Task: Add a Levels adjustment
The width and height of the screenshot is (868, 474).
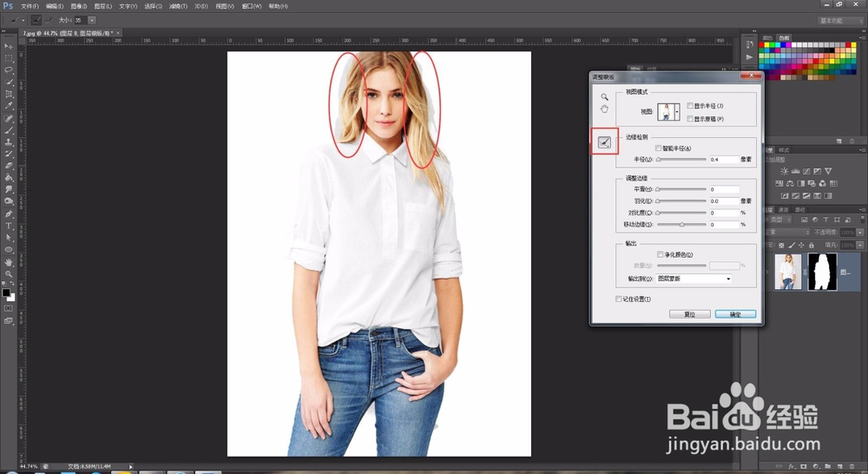Action: [795, 171]
